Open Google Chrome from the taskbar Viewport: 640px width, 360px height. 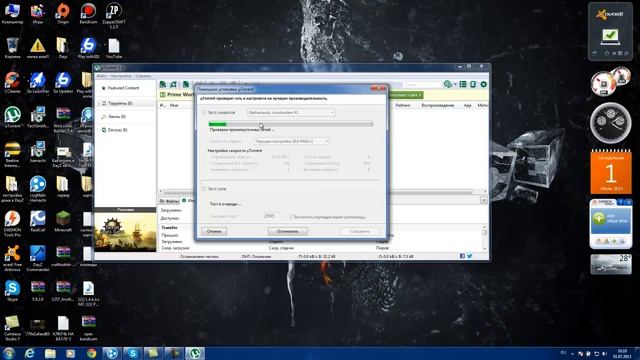pos(91,353)
